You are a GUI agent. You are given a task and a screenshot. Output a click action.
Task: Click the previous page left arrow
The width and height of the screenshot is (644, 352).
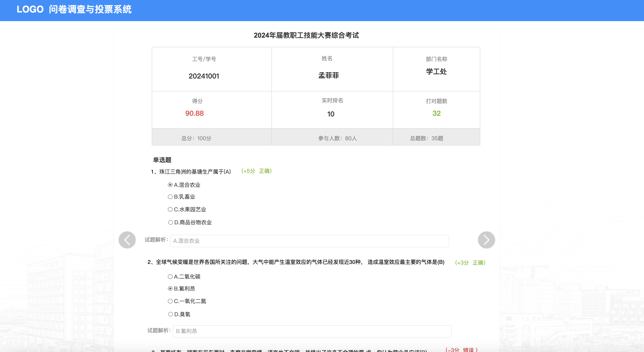pyautogui.click(x=127, y=240)
